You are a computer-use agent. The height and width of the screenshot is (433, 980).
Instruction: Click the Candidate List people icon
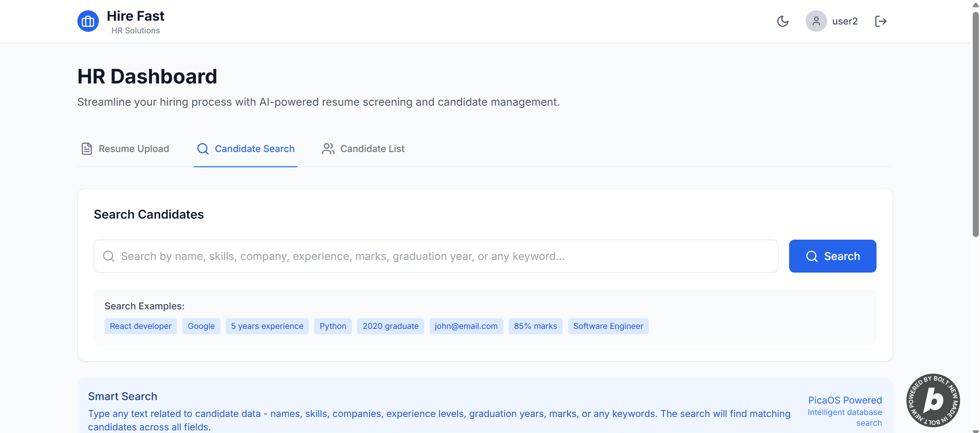(328, 149)
